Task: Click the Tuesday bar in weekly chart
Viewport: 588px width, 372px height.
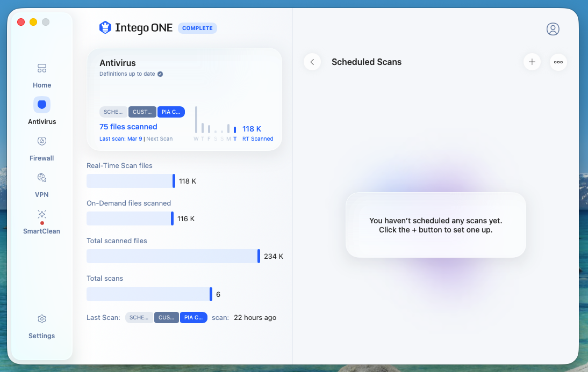Action: (x=235, y=129)
